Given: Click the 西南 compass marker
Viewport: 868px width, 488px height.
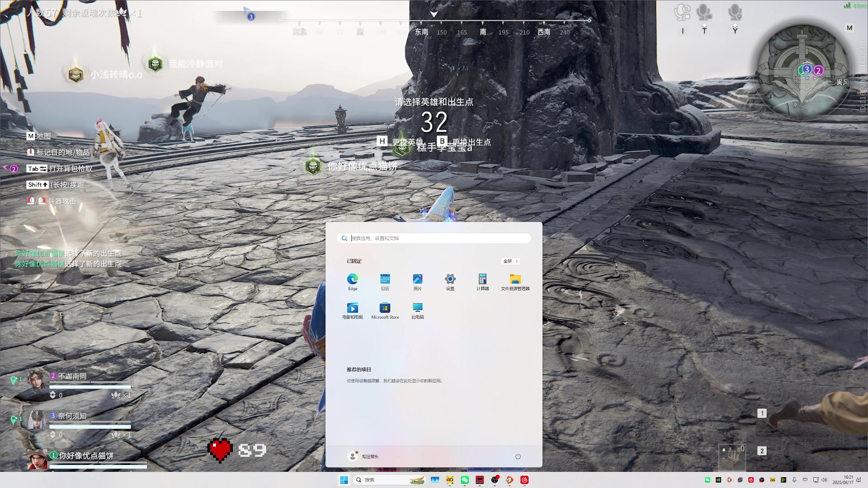Looking at the screenshot, I should [x=544, y=32].
